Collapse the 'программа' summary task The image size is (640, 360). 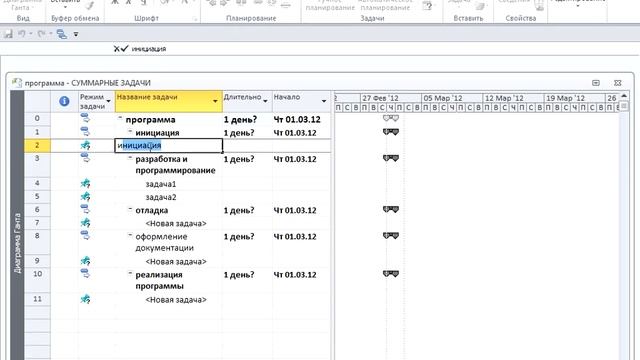pos(120,118)
